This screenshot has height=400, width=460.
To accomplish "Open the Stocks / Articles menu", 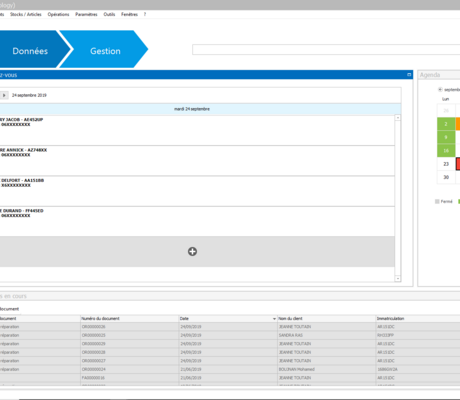I will (26, 14).
